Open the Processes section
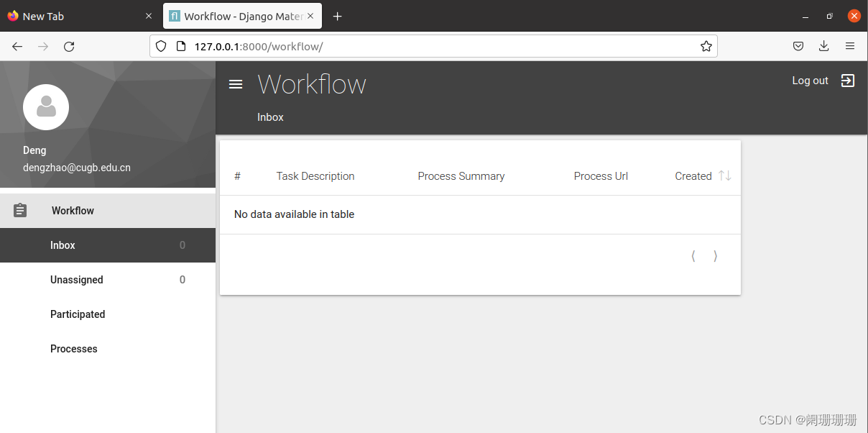 (x=73, y=348)
